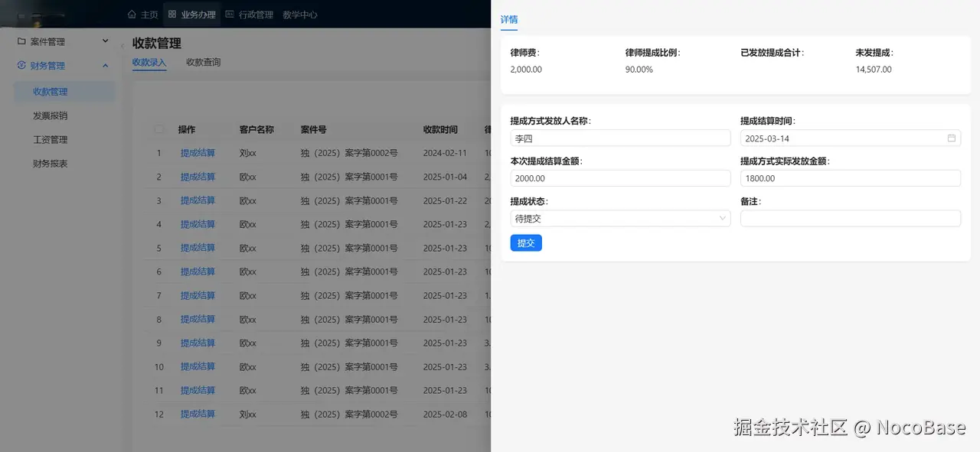Click 提成结算 link in row 10
Screen dimensions: 980x452
pyautogui.click(x=198, y=366)
